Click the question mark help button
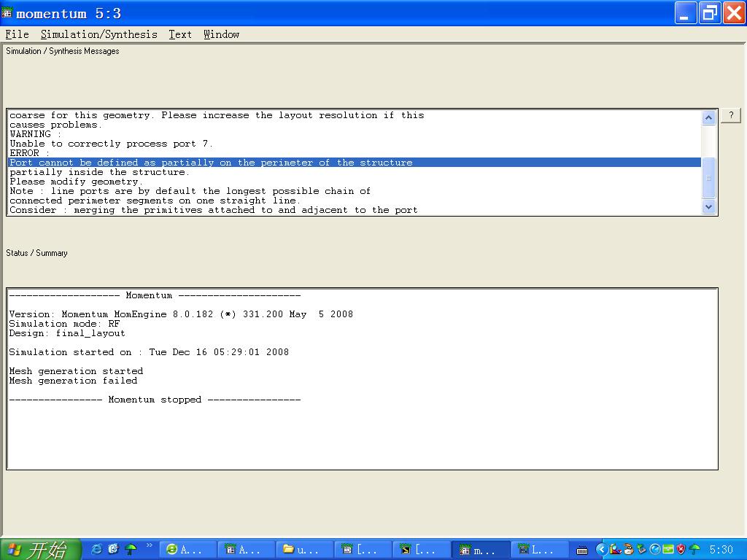This screenshot has height=560, width=747. [731, 115]
